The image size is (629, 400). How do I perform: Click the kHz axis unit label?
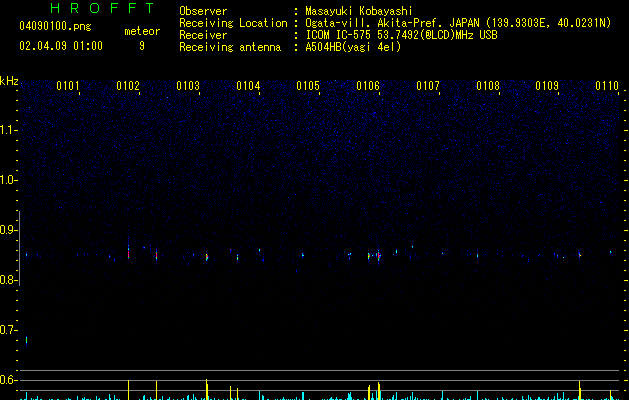tap(9, 81)
